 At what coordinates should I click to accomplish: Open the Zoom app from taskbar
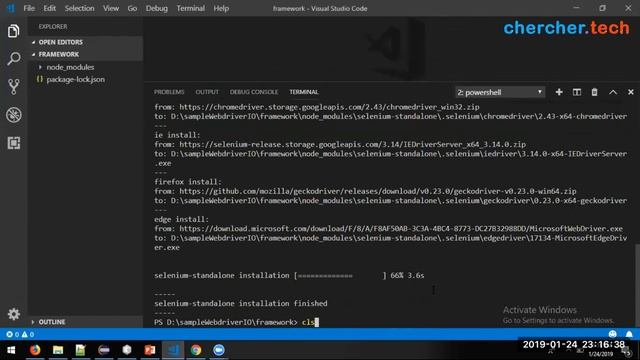(219, 350)
